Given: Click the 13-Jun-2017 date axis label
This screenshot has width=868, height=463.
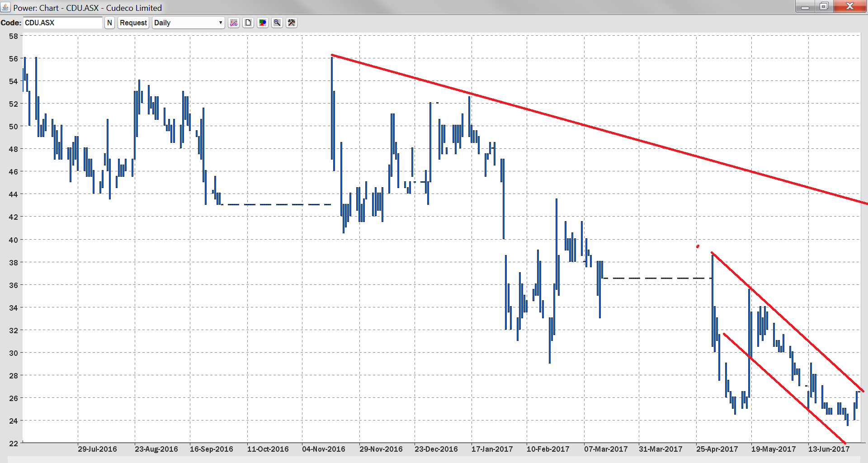Looking at the screenshot, I should (x=829, y=449).
